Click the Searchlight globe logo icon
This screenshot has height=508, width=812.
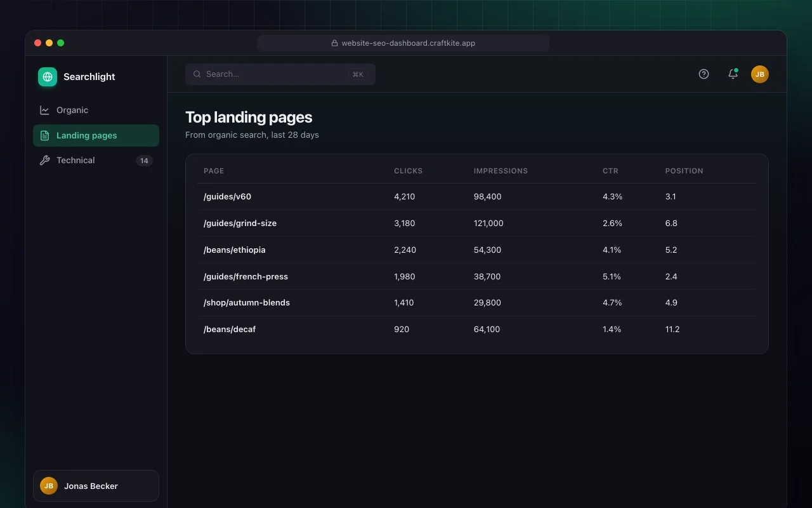click(x=48, y=77)
